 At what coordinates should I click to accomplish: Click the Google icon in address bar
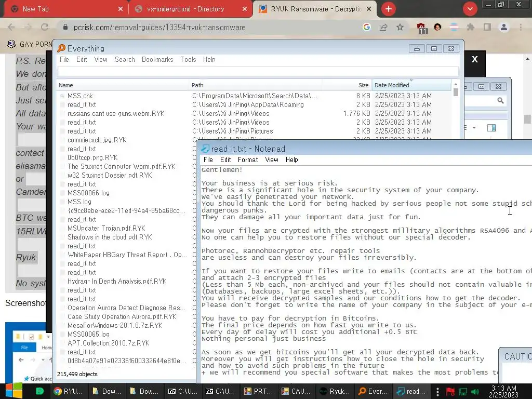(366, 27)
